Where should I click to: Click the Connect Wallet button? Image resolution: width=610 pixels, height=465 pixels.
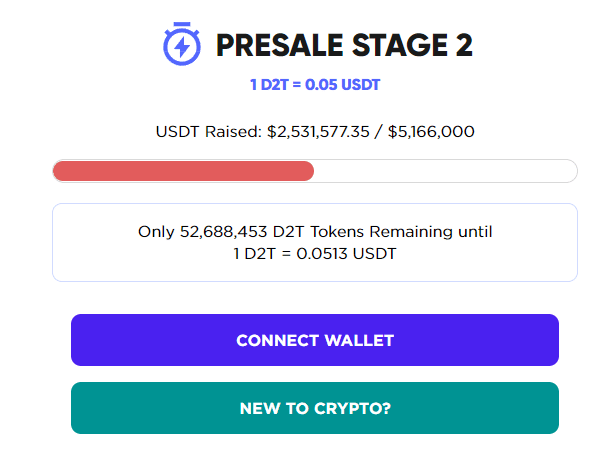(x=315, y=340)
